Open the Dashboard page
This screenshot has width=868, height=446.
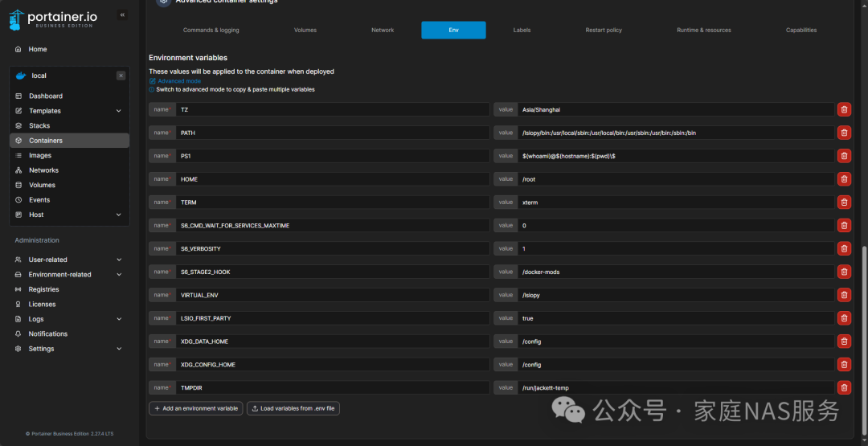click(x=45, y=96)
